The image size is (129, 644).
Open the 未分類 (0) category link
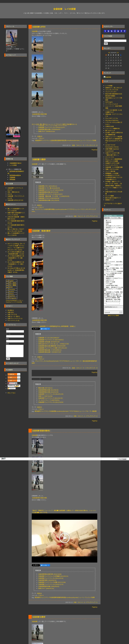pyautogui.click(x=11, y=310)
